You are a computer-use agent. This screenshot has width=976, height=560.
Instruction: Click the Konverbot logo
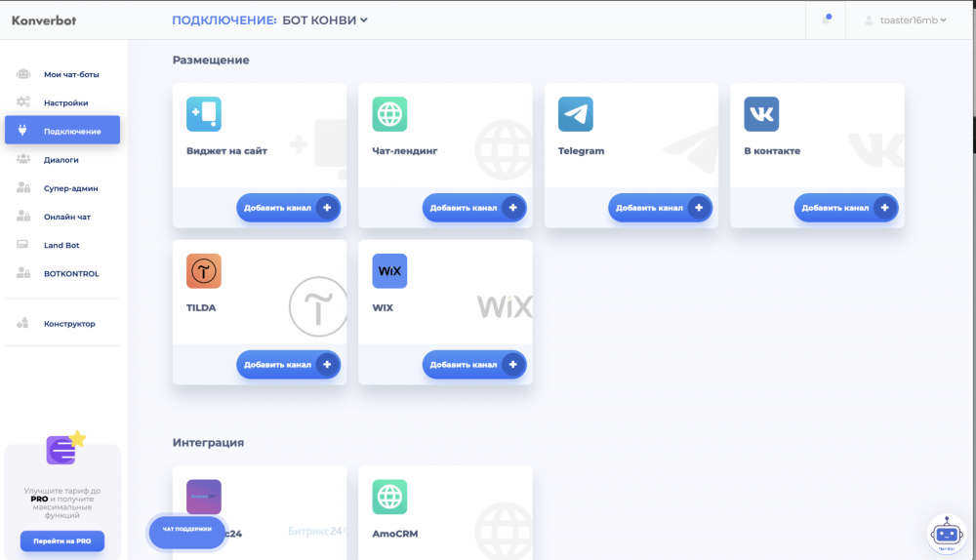click(44, 20)
